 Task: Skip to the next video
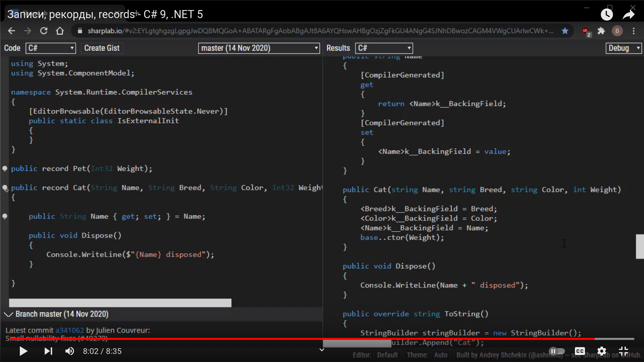tap(48, 351)
